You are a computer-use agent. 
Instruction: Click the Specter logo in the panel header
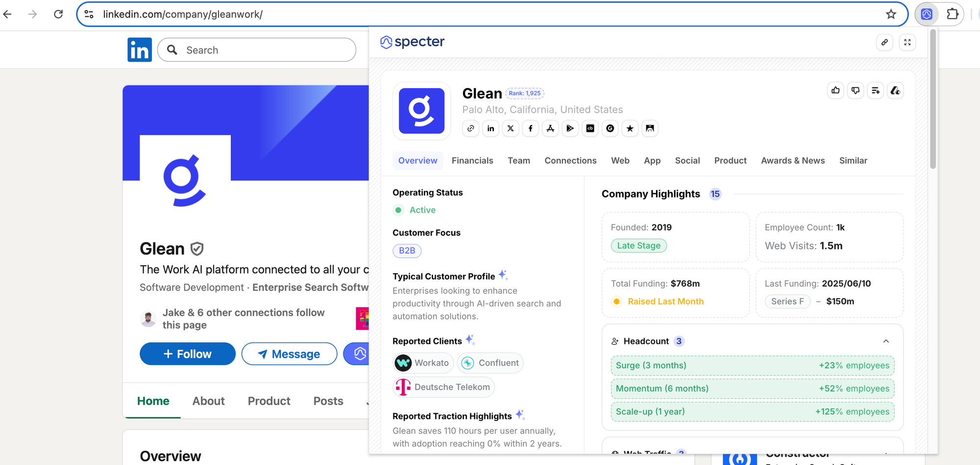point(413,42)
